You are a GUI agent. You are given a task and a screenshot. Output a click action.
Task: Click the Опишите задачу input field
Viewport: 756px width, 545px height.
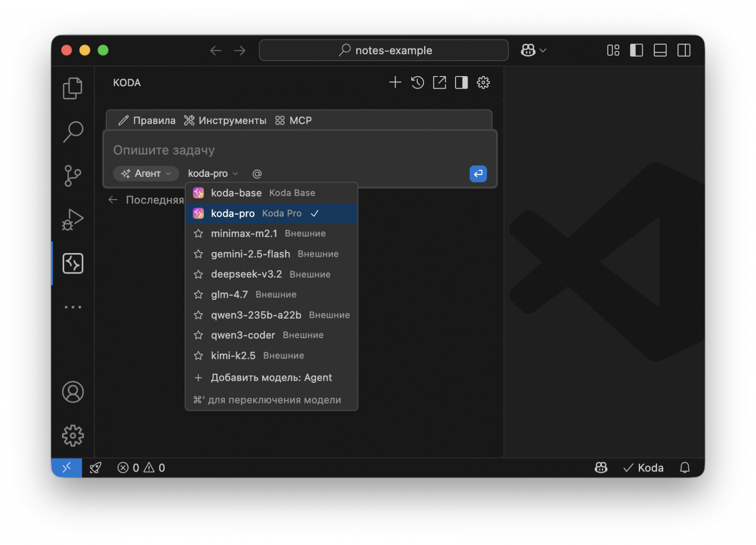coord(291,150)
